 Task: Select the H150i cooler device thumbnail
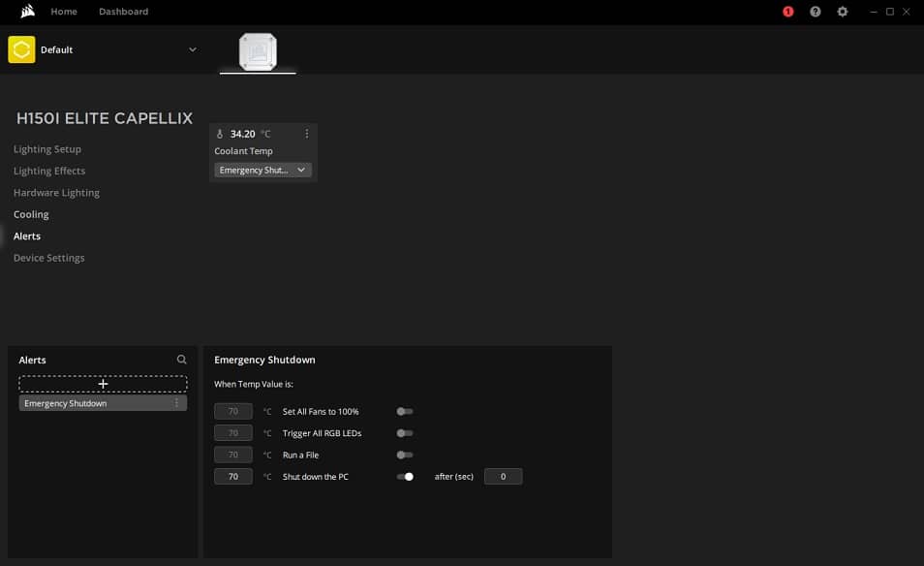258,52
